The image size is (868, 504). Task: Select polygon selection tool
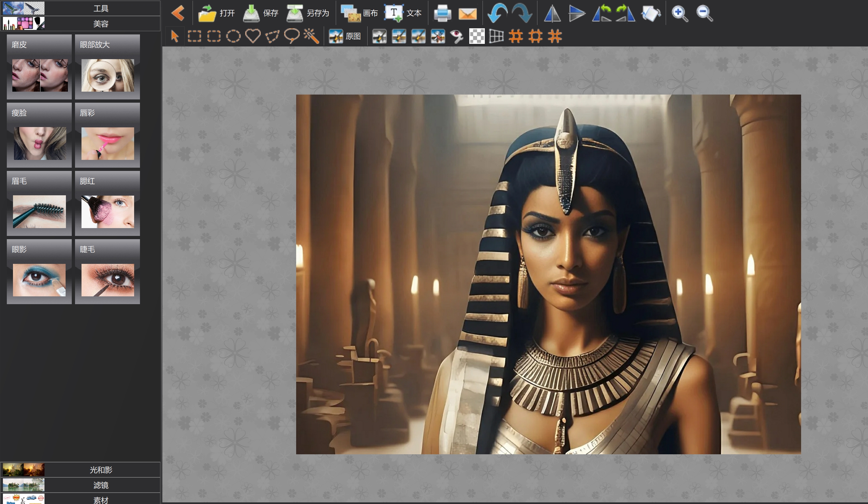272,36
